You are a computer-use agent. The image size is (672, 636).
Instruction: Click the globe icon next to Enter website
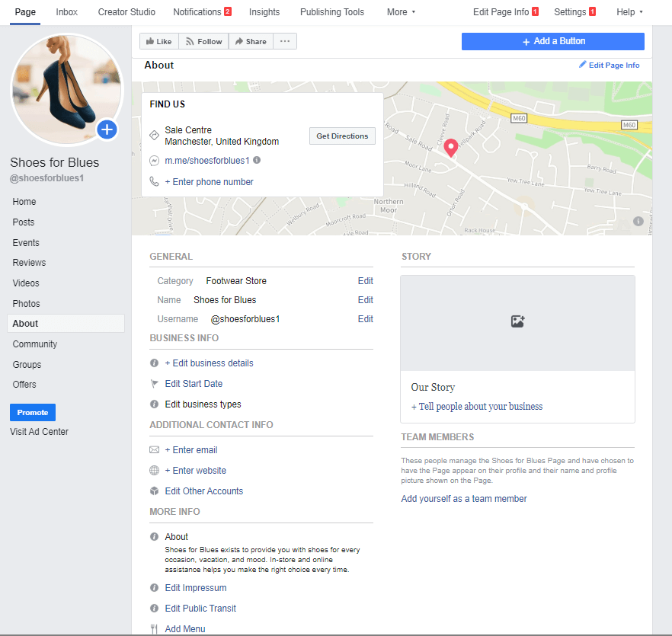154,470
